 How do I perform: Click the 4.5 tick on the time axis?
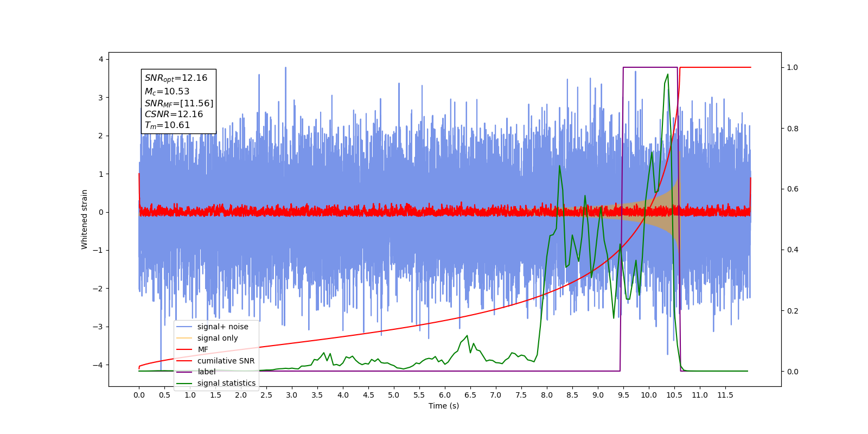(368, 395)
